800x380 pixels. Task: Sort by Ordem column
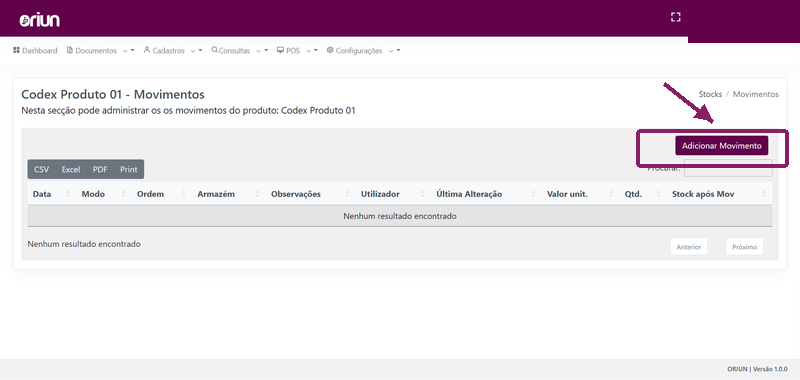click(162, 194)
